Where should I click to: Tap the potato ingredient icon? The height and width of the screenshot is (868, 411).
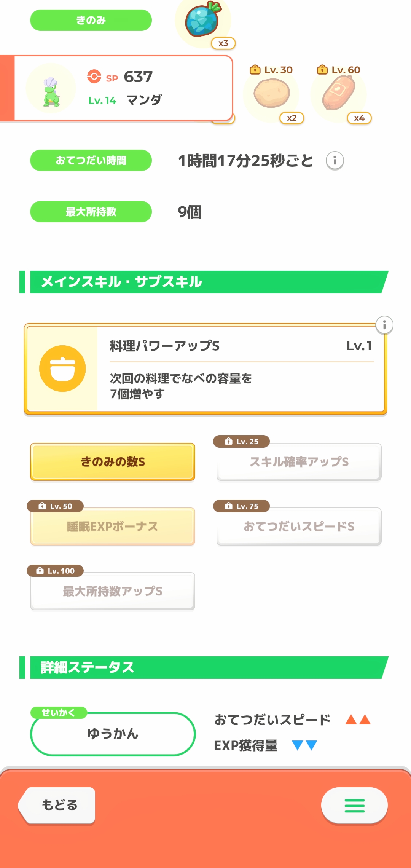pyautogui.click(x=272, y=93)
